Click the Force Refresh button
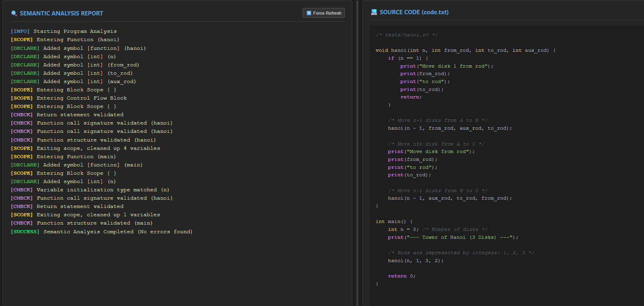The image size is (644, 306). 324,13
